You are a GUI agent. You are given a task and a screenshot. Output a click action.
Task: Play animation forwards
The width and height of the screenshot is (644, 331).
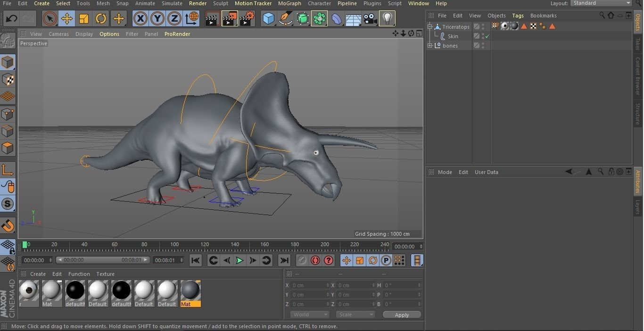(239, 260)
